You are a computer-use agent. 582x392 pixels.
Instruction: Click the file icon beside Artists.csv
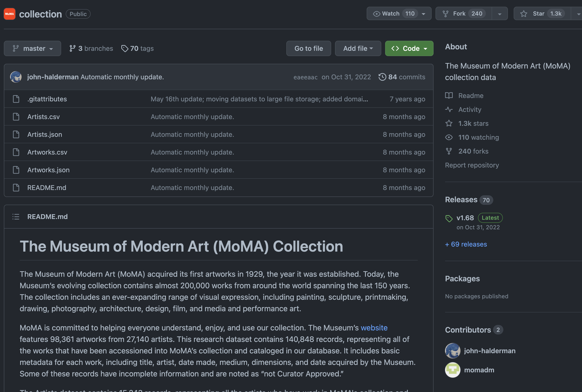point(16,117)
